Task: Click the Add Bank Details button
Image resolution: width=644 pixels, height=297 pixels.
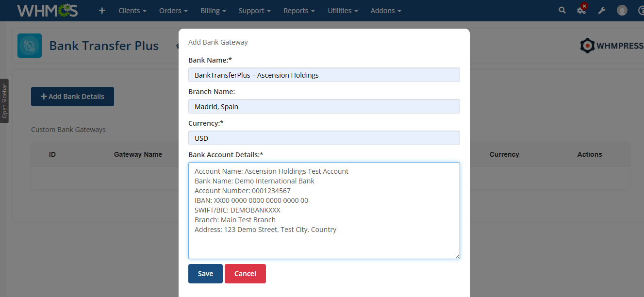Action: point(72,97)
